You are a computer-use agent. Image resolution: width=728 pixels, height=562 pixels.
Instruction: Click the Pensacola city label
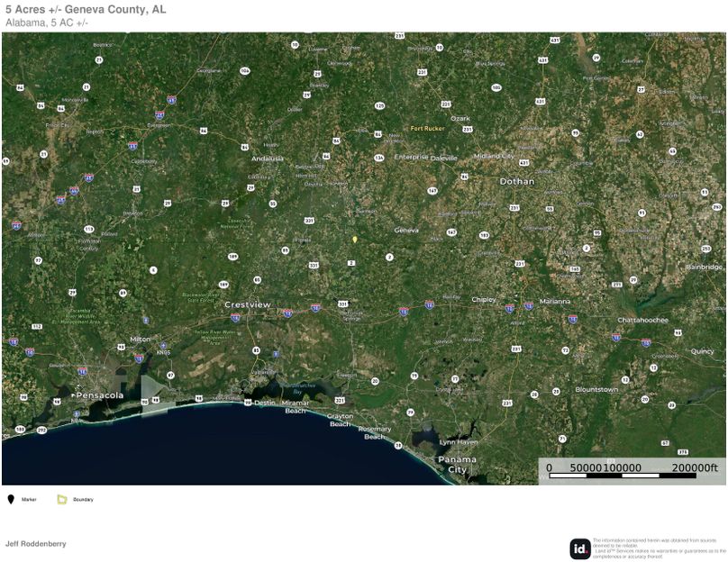[x=99, y=394]
